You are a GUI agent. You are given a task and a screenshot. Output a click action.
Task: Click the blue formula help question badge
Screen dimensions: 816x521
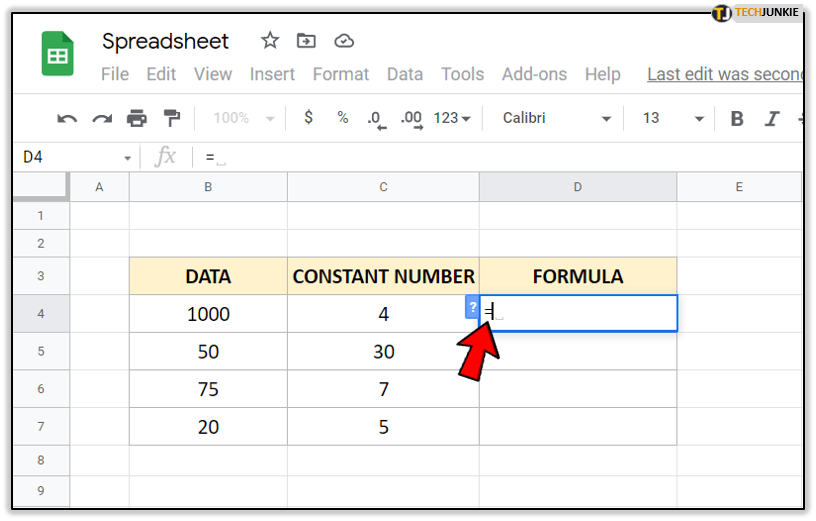pyautogui.click(x=472, y=307)
